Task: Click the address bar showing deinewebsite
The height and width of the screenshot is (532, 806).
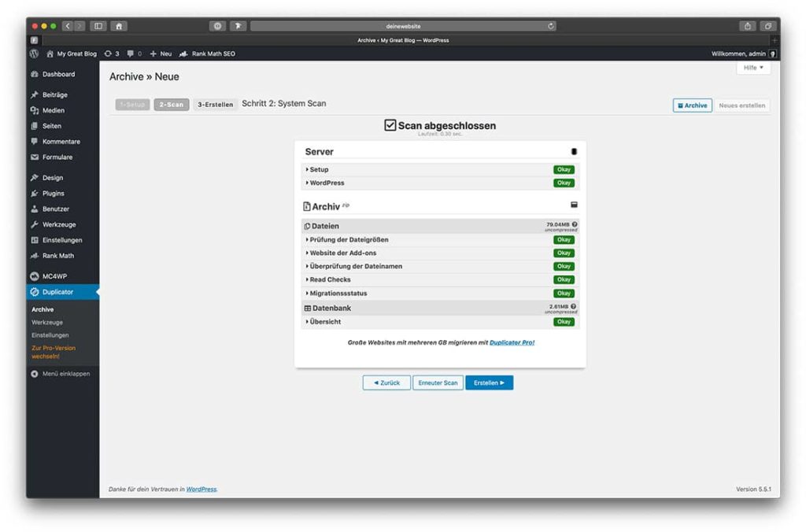Action: click(403, 26)
